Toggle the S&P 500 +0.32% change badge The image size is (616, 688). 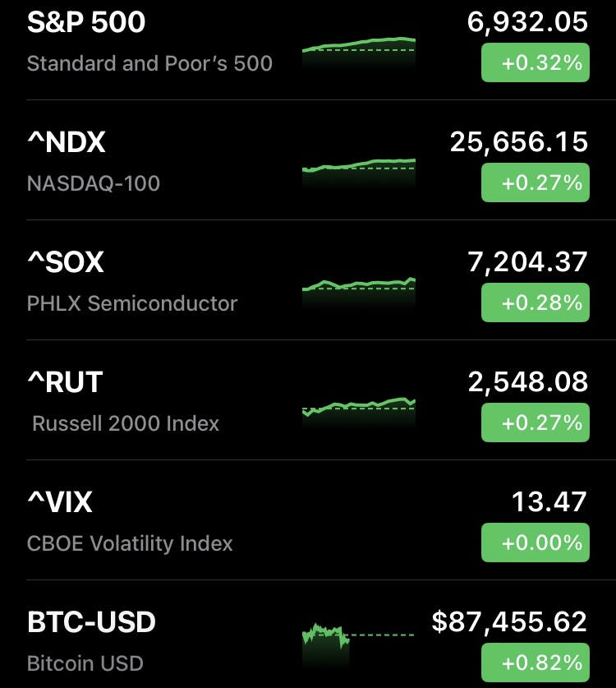coord(535,63)
